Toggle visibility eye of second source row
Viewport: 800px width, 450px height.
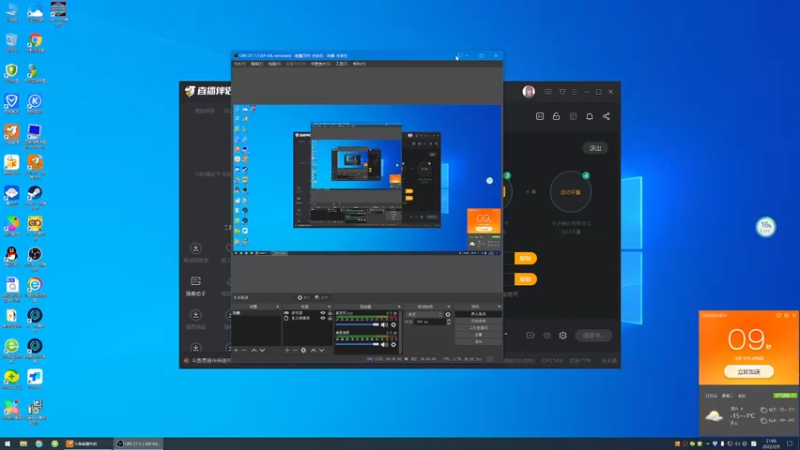(x=322, y=318)
